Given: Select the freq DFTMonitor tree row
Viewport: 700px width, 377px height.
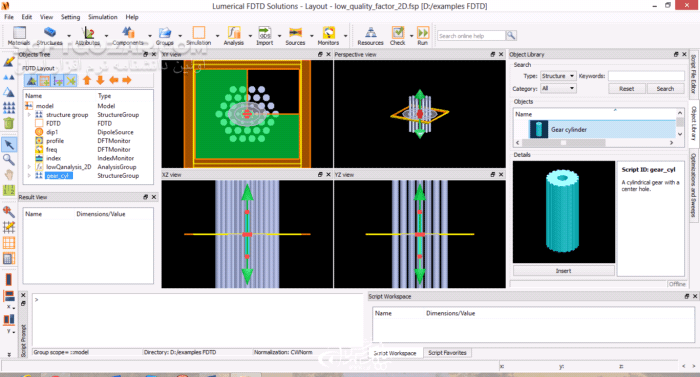Looking at the screenshot, I should [x=88, y=150].
